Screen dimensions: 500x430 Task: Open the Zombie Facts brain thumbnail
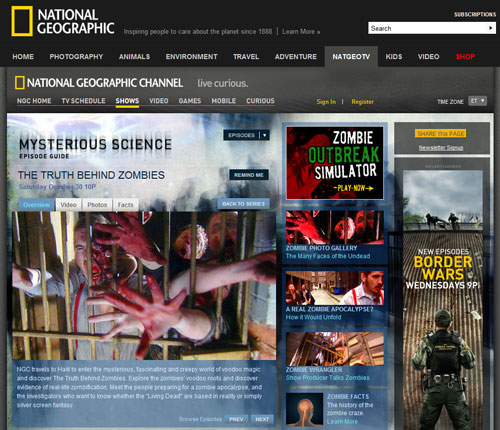tap(304, 409)
